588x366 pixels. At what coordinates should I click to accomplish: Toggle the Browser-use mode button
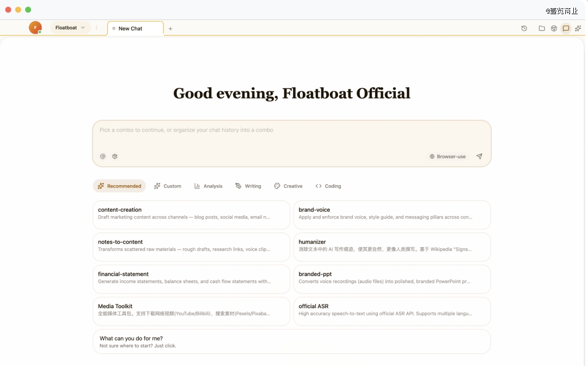pos(448,156)
